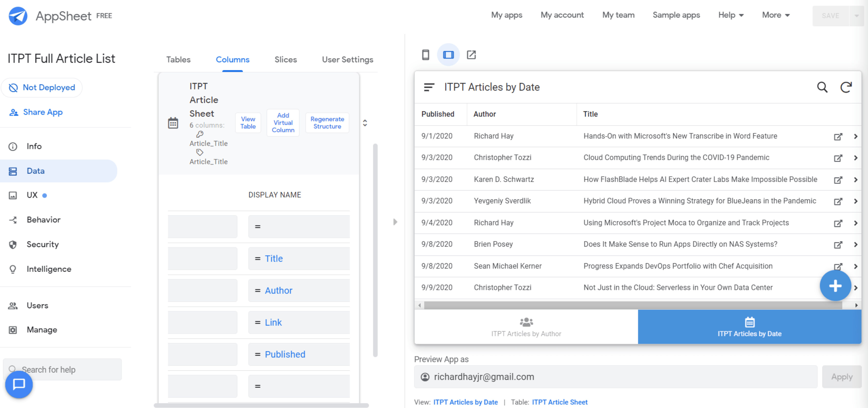The height and width of the screenshot is (408, 868).
Task: Toggle the Not Deployed status button
Action: pyautogui.click(x=42, y=88)
